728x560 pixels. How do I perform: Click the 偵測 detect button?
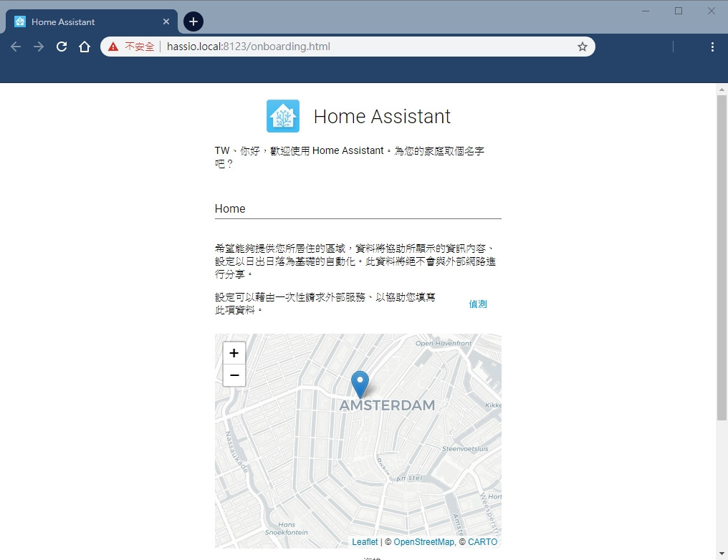pos(478,304)
